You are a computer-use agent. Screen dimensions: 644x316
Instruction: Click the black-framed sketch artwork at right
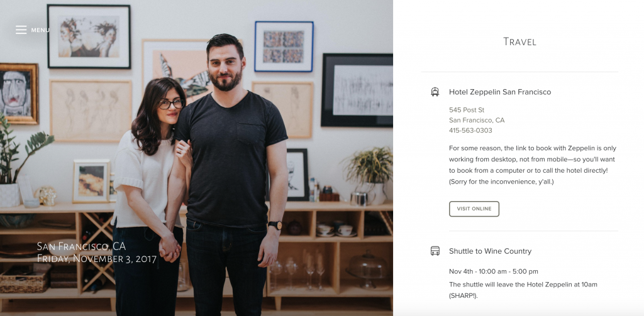357,90
